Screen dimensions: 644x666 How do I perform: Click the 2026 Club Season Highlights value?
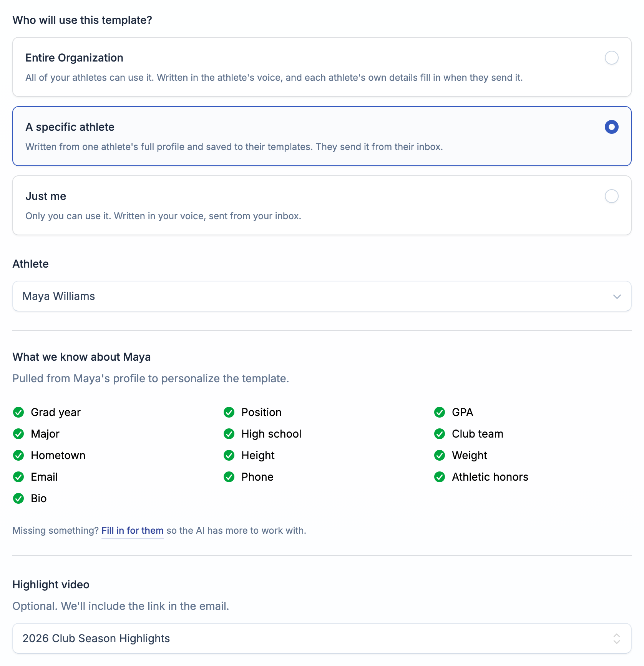(96, 638)
